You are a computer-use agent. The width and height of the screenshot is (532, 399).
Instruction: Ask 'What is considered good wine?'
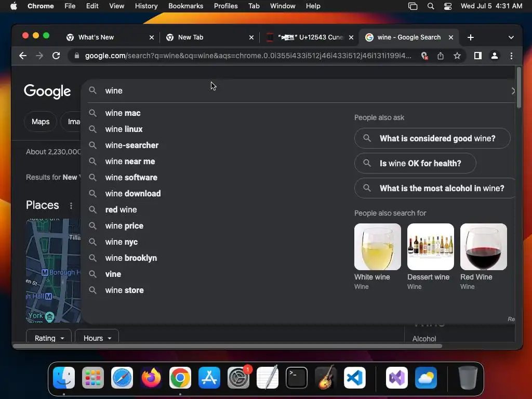[x=432, y=138]
